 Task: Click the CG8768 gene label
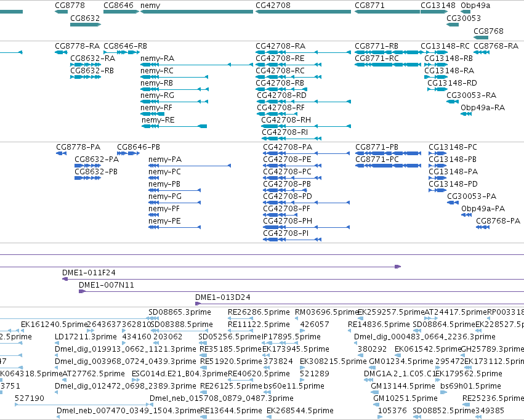[488, 31]
